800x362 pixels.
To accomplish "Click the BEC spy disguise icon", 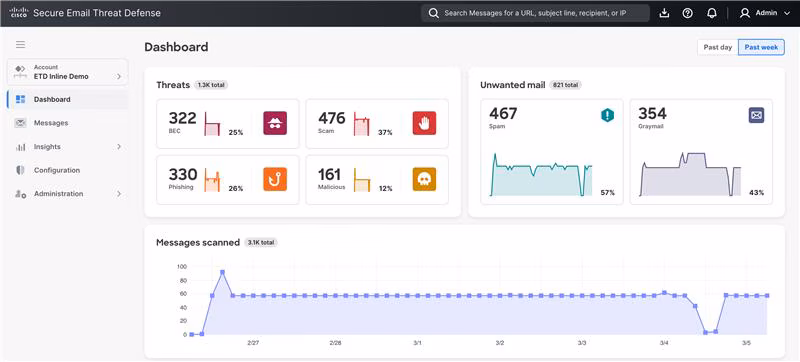I will click(x=275, y=123).
